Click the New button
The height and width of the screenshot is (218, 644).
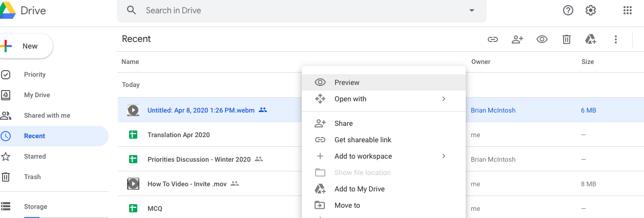[25, 46]
